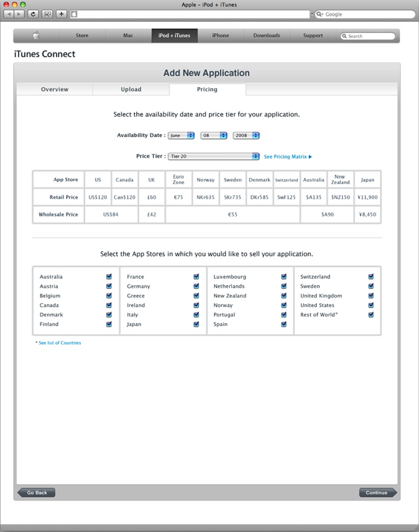Open the Support navigation item
The width and height of the screenshot is (419, 532).
coord(313,35)
